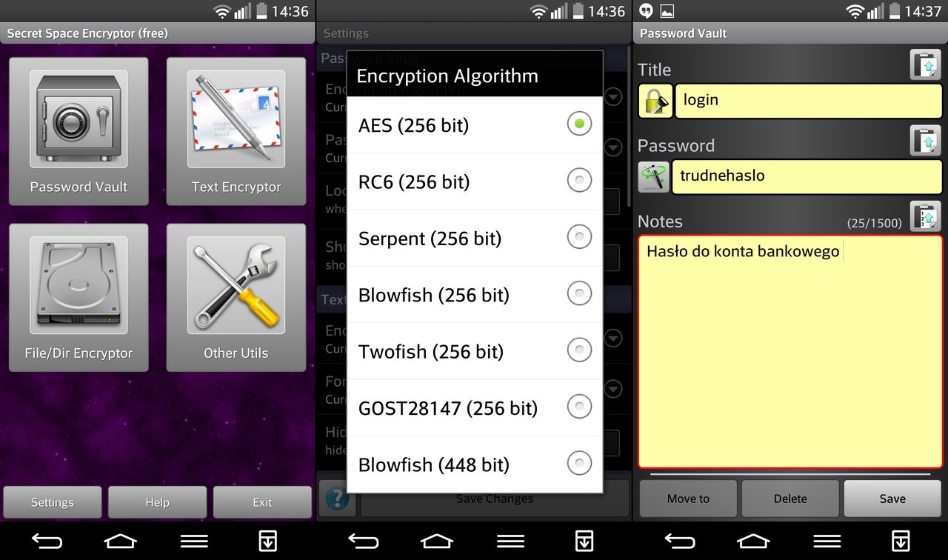Open the File/Dir Encryptor hard drive icon
Screen dimensions: 948x560
point(79,285)
